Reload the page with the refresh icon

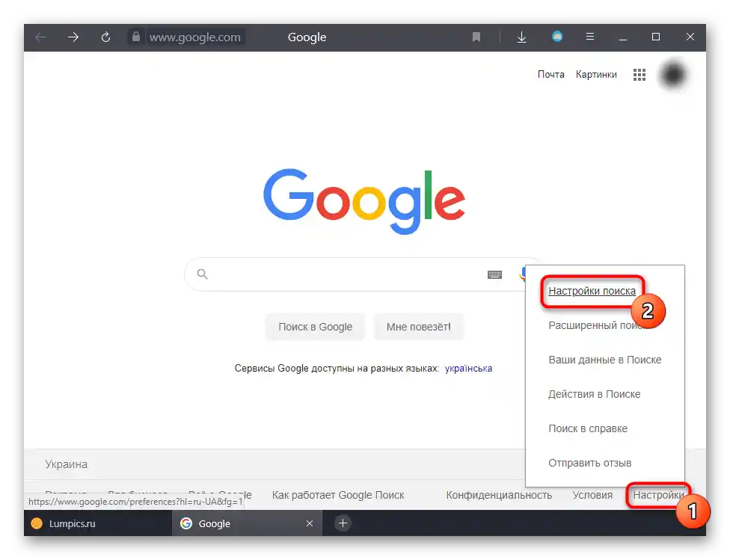pos(105,37)
